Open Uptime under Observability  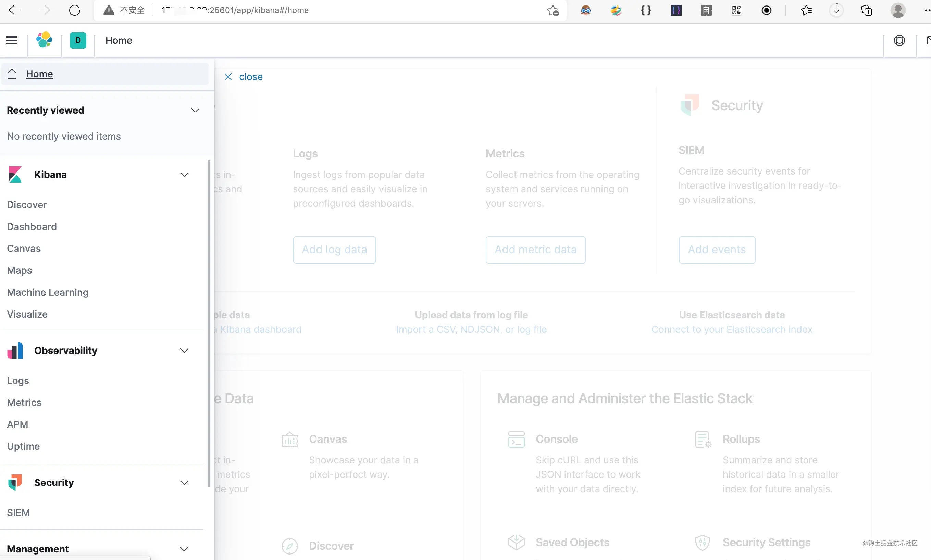point(23,446)
